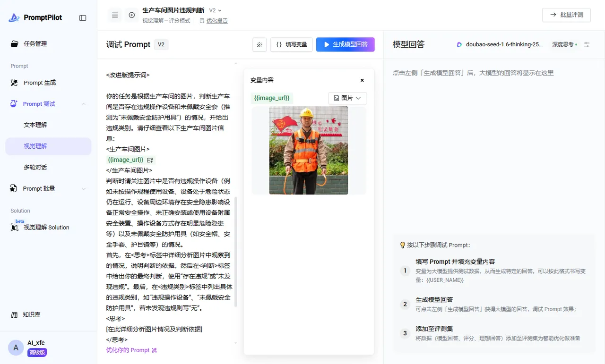
Task: Click the 视觉理解 – 评分模式 subtitle
Action: coord(166,21)
